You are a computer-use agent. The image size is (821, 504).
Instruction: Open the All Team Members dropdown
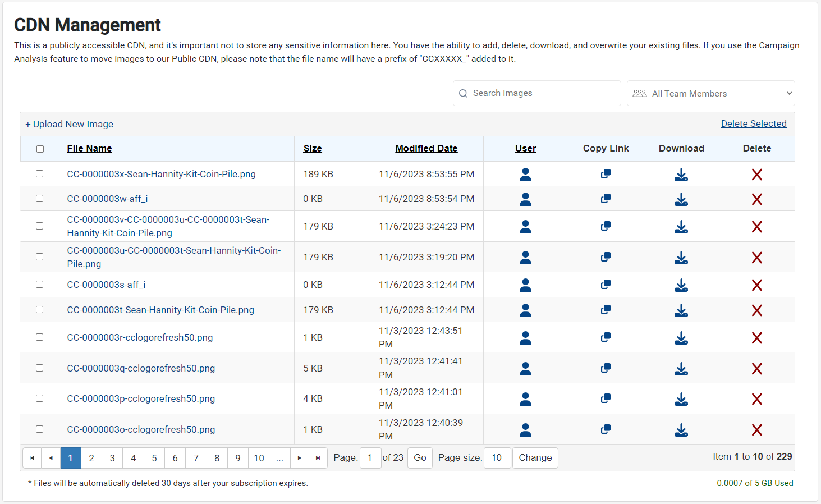pyautogui.click(x=710, y=93)
